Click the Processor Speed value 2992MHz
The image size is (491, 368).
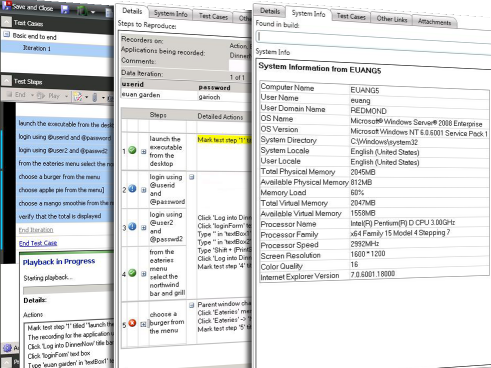[x=365, y=244]
